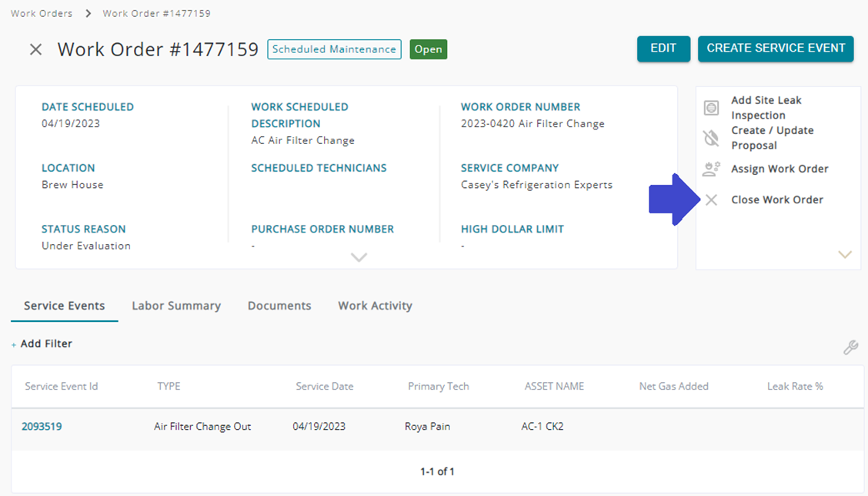This screenshot has height=496, width=868.
Task: Click Add Filter
Action: point(46,344)
